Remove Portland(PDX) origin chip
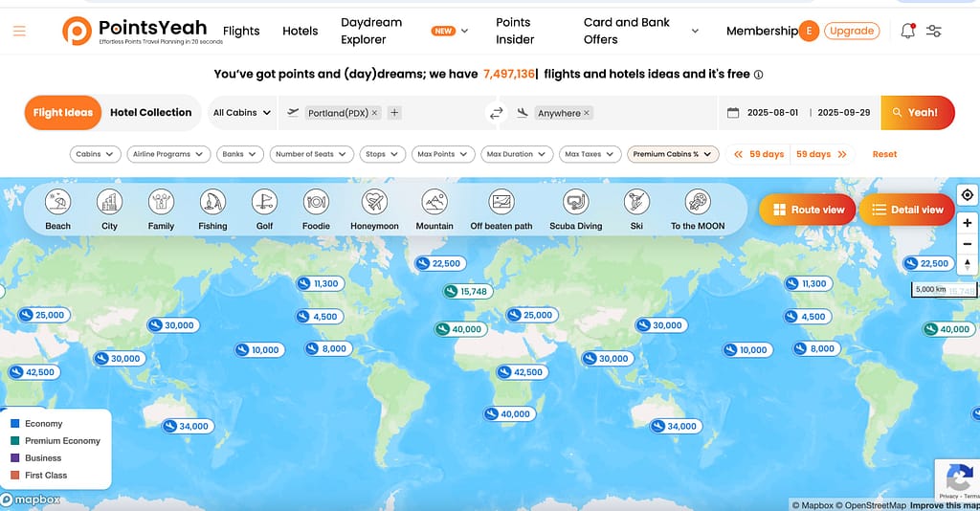Image resolution: width=980 pixels, height=511 pixels. (x=374, y=113)
